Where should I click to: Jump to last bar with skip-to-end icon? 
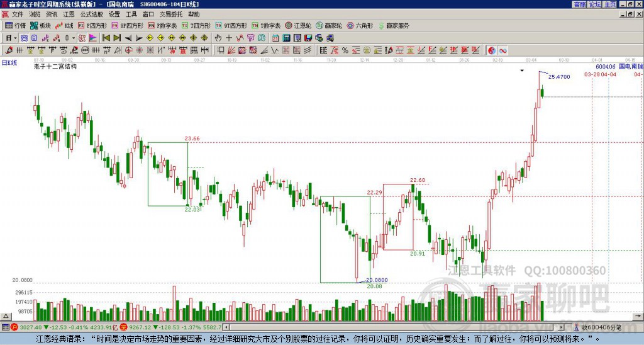click(x=117, y=38)
